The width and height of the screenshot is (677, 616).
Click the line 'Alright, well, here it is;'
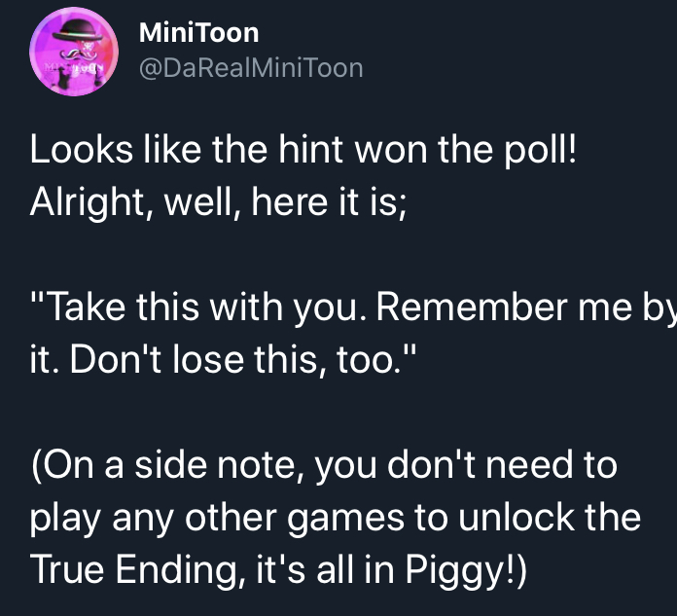pyautogui.click(x=218, y=202)
